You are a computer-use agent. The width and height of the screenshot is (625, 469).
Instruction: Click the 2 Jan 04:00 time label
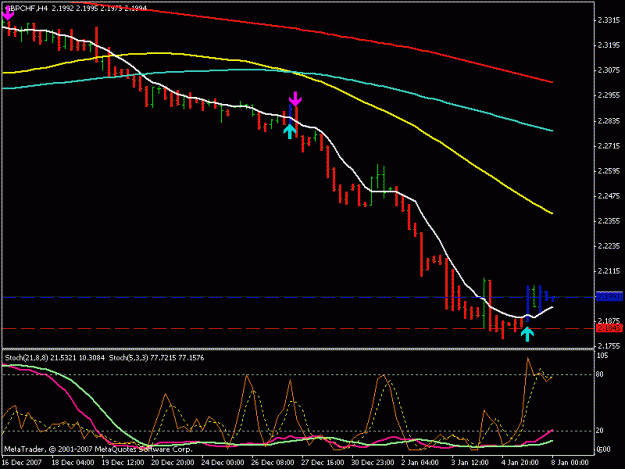[422, 463]
